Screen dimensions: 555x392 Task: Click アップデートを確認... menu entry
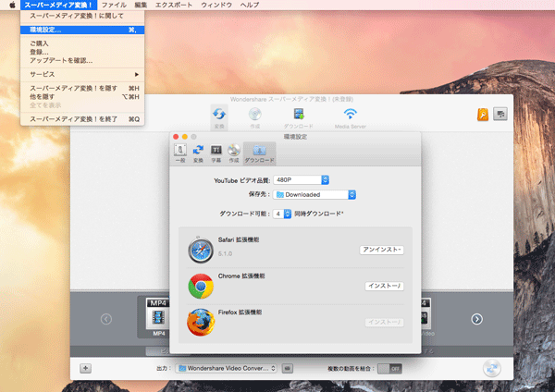(82, 60)
